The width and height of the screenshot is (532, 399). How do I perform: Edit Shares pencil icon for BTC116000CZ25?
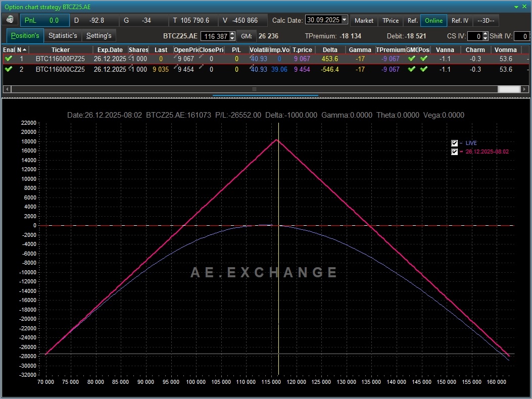[130, 68]
